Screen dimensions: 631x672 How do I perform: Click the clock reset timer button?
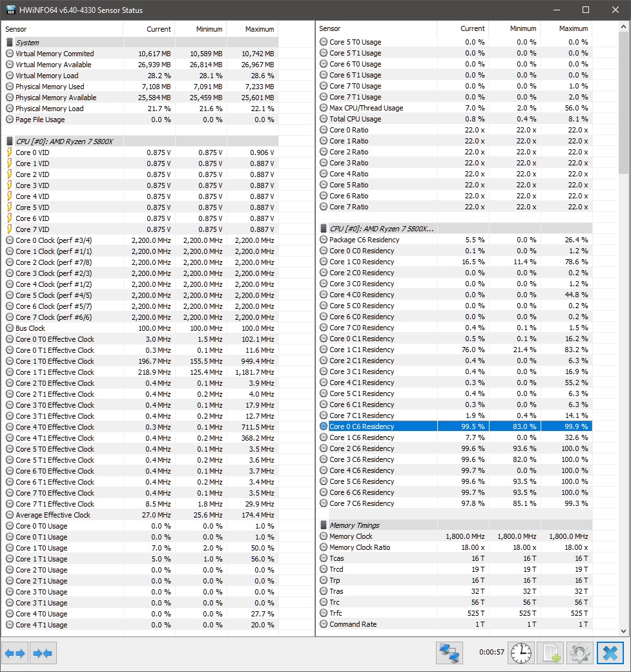click(521, 653)
